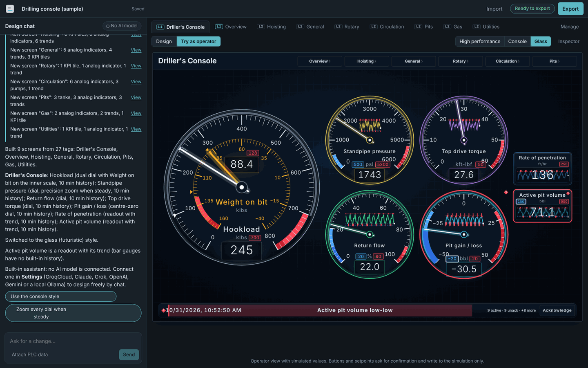Click Use the console style suggestion
The width and height of the screenshot is (588, 368).
tap(61, 296)
